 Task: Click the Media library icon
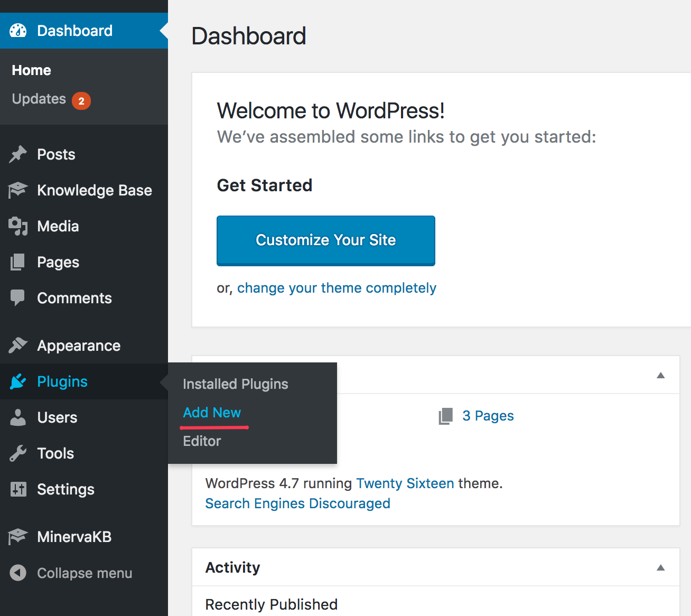pos(18,226)
